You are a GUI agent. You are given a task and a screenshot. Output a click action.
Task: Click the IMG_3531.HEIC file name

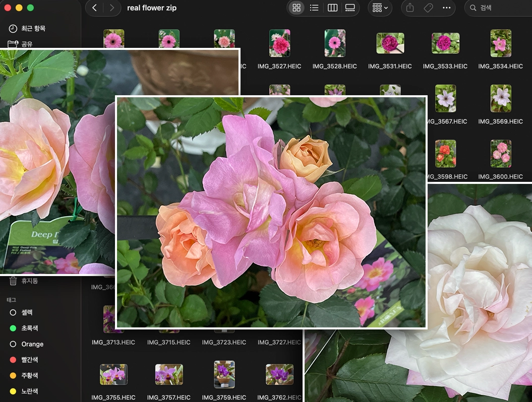click(390, 66)
